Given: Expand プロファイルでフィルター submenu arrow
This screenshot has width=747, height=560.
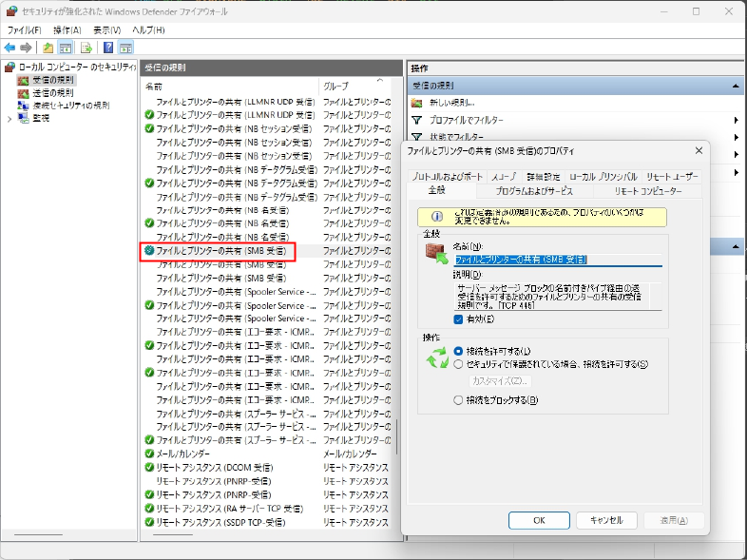Looking at the screenshot, I should (737, 121).
